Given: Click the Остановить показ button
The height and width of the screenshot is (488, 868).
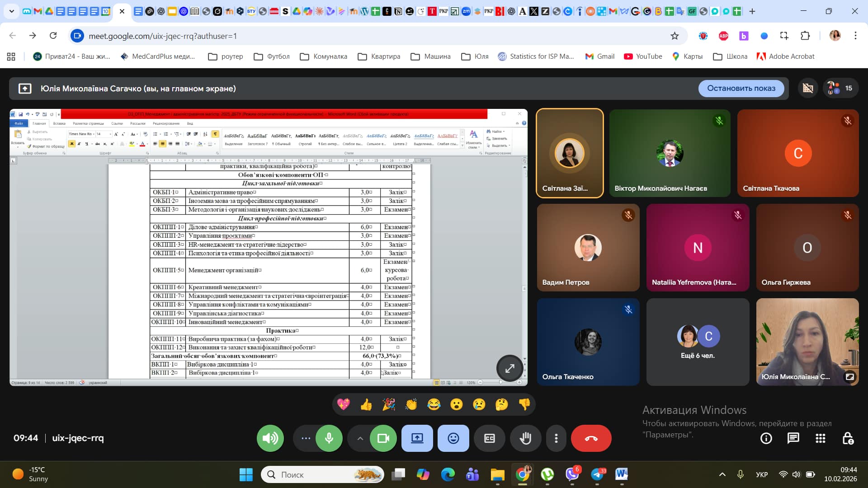Looking at the screenshot, I should [741, 88].
